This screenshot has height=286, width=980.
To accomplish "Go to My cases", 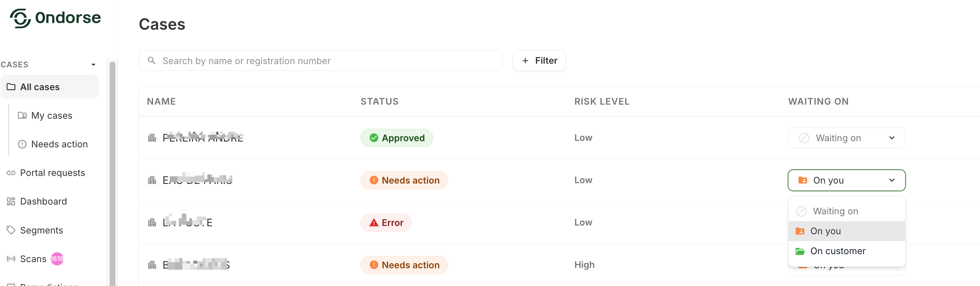I will tap(51, 115).
